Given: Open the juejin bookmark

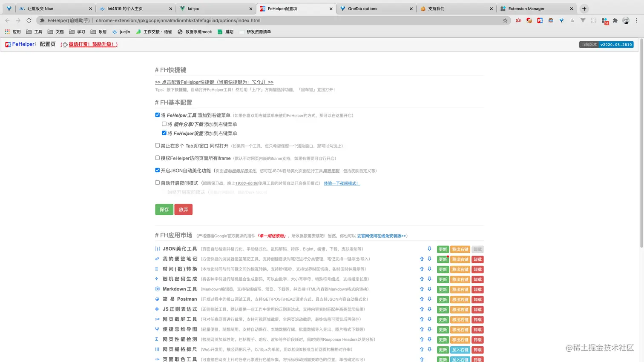Looking at the screenshot, I should [x=121, y=32].
